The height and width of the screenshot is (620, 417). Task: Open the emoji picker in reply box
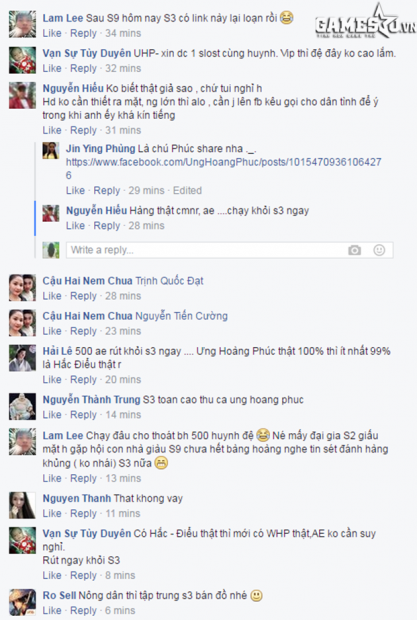(x=379, y=250)
